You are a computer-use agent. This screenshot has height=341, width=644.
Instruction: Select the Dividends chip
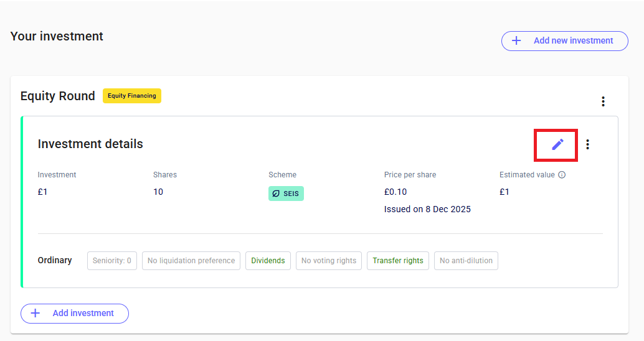(268, 261)
